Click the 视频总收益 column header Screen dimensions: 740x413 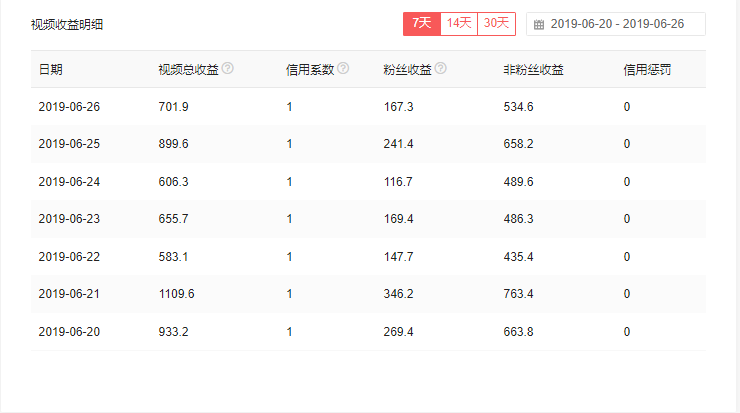pos(188,70)
